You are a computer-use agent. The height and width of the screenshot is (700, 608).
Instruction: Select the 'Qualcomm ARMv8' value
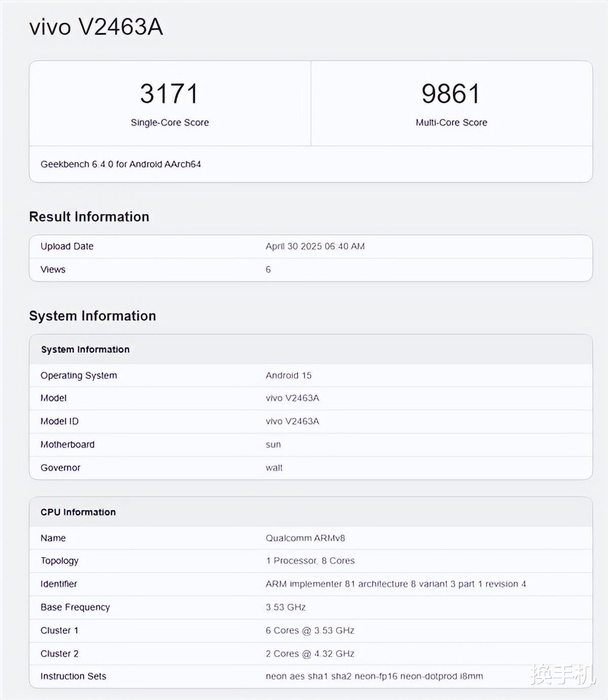pyautogui.click(x=305, y=538)
